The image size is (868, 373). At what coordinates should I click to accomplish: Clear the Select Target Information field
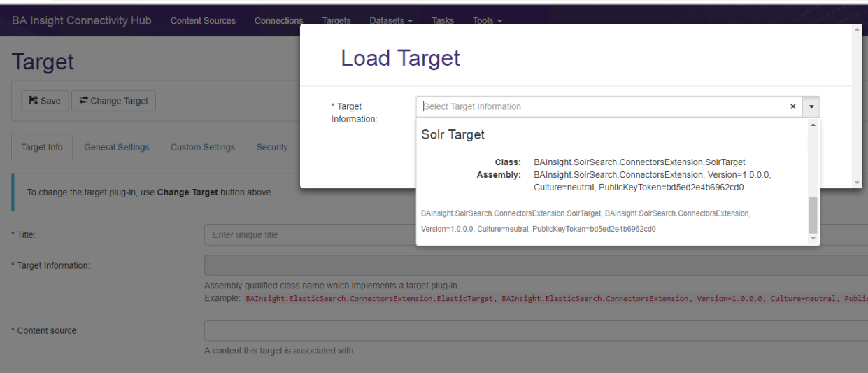point(792,107)
